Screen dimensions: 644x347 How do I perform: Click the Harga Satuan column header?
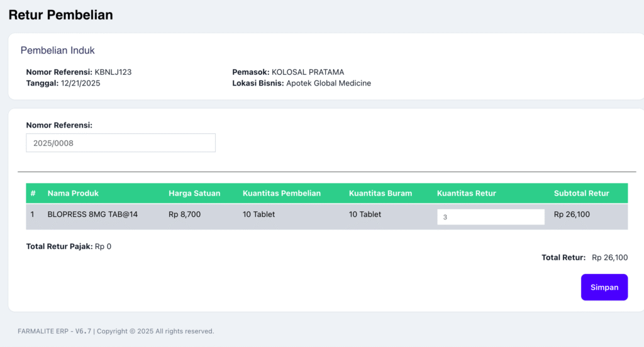click(x=194, y=193)
